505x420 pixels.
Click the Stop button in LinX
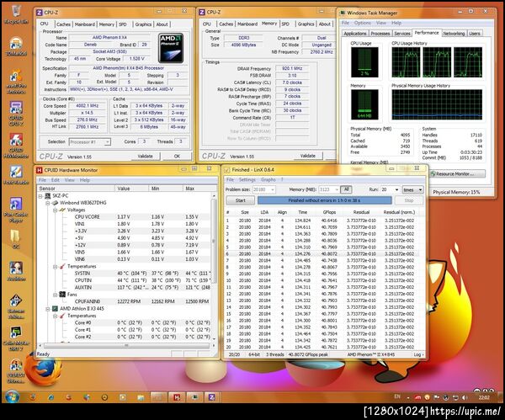click(x=409, y=200)
